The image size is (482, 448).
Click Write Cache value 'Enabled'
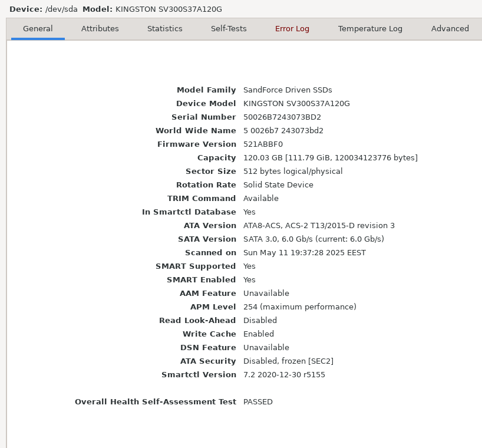tap(259, 334)
